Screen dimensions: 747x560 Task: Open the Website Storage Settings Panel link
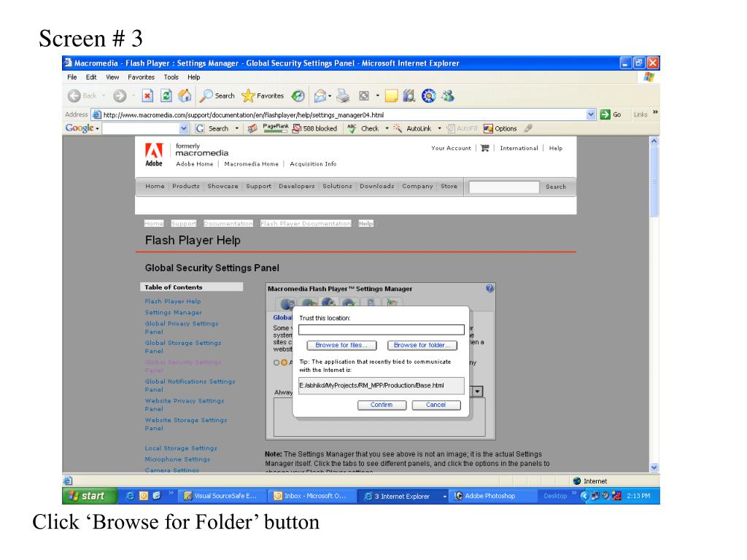(186, 424)
